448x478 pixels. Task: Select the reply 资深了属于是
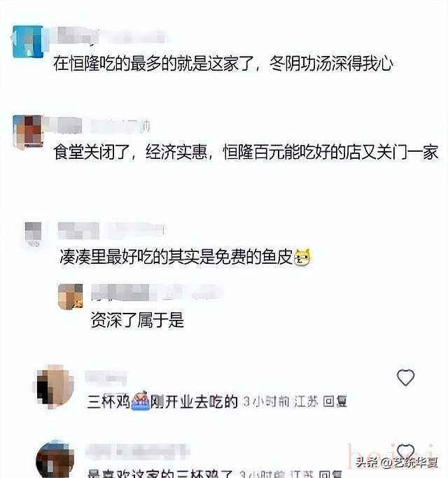click(137, 320)
